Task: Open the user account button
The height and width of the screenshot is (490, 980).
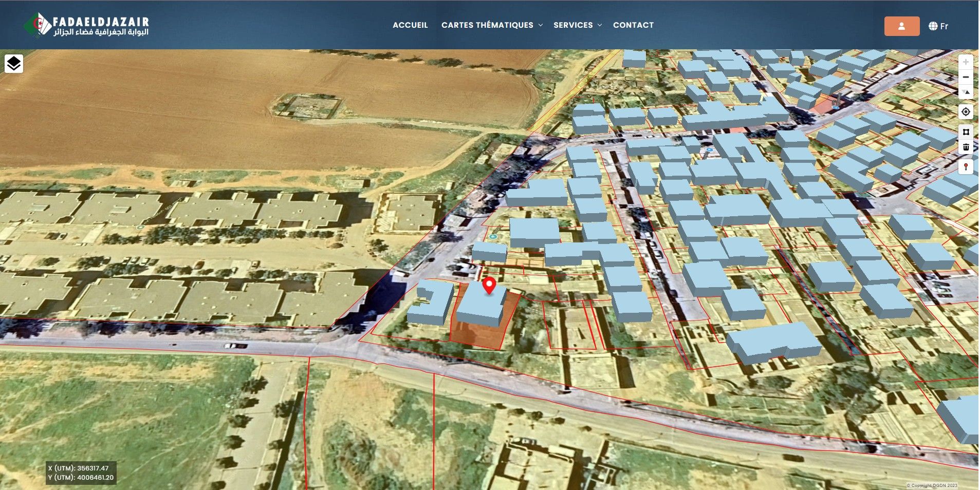Action: (x=902, y=26)
